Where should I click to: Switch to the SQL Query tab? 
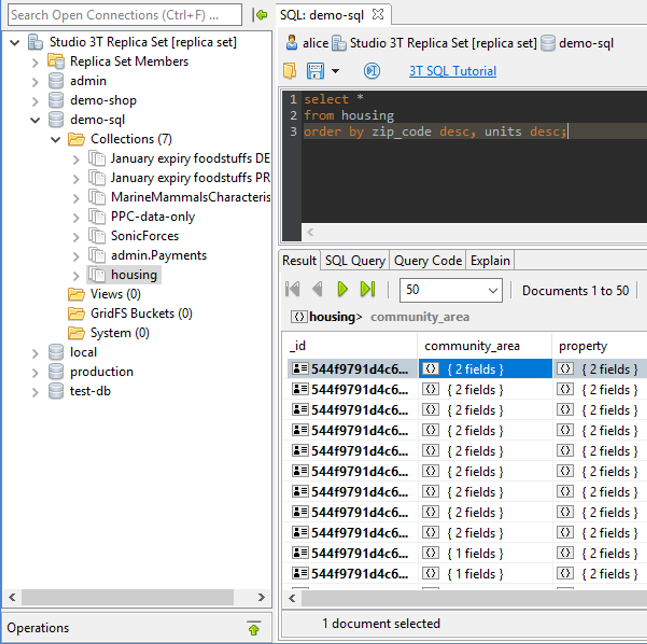355,261
